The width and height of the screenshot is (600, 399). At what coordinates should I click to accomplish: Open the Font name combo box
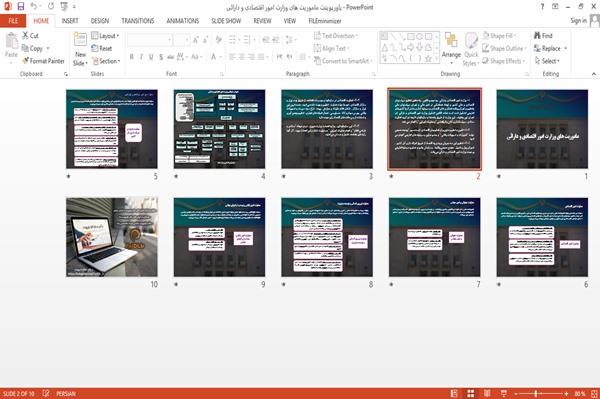(150, 40)
